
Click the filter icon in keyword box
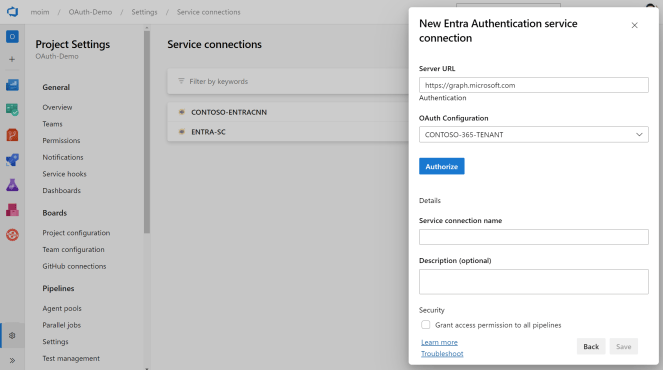click(x=181, y=81)
